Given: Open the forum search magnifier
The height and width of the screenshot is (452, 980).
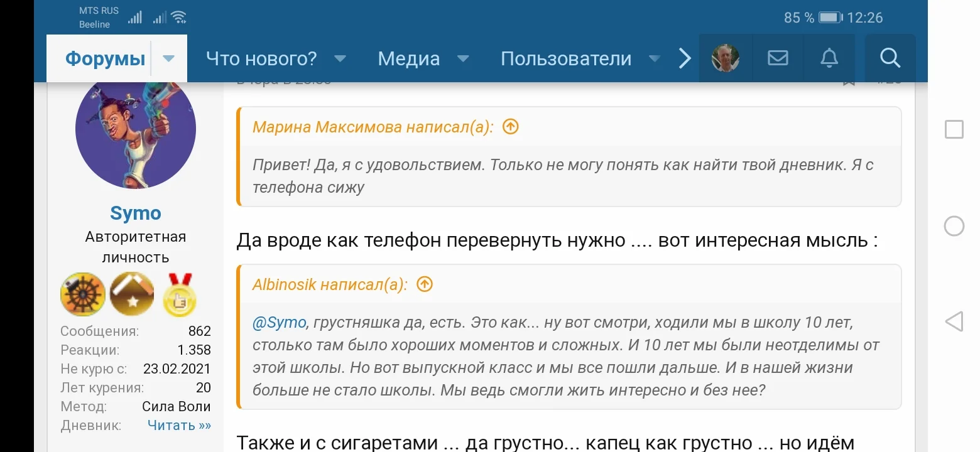Looking at the screenshot, I should [890, 58].
